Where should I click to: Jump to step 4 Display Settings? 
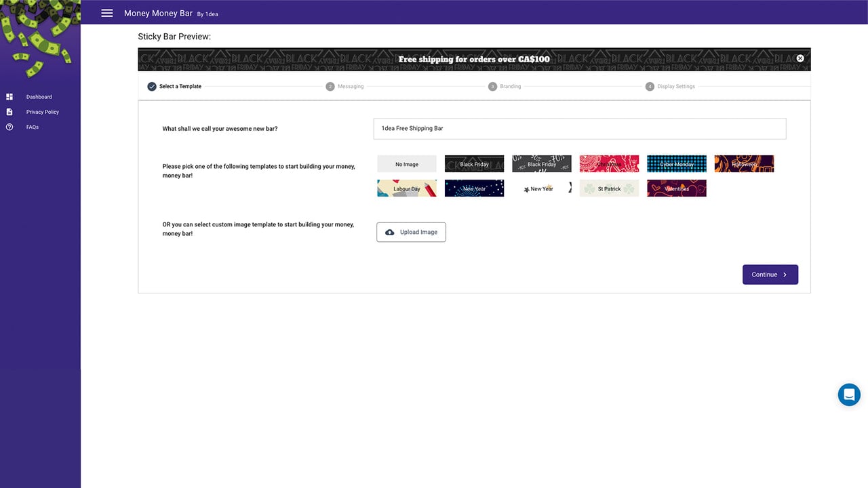(670, 86)
